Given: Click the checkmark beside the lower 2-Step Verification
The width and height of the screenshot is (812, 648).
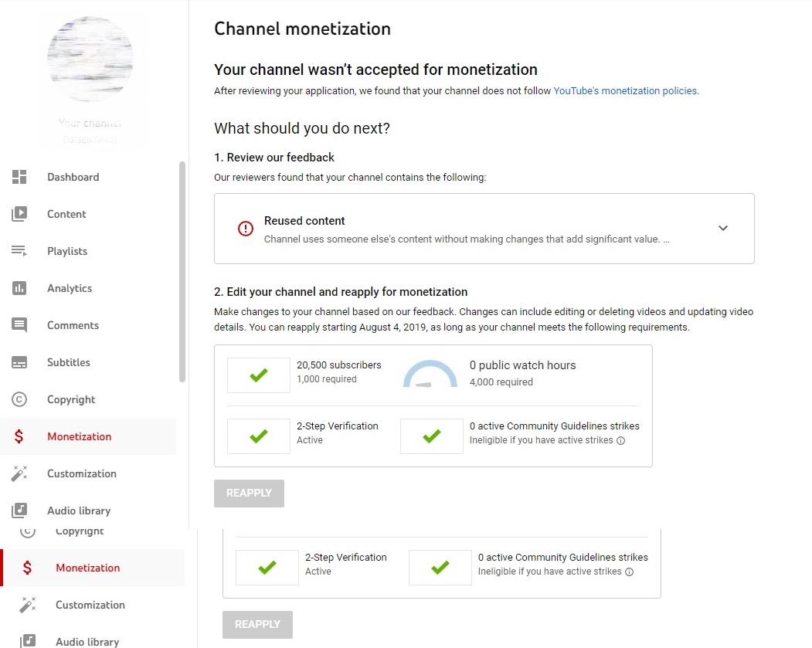Looking at the screenshot, I should coord(267,567).
